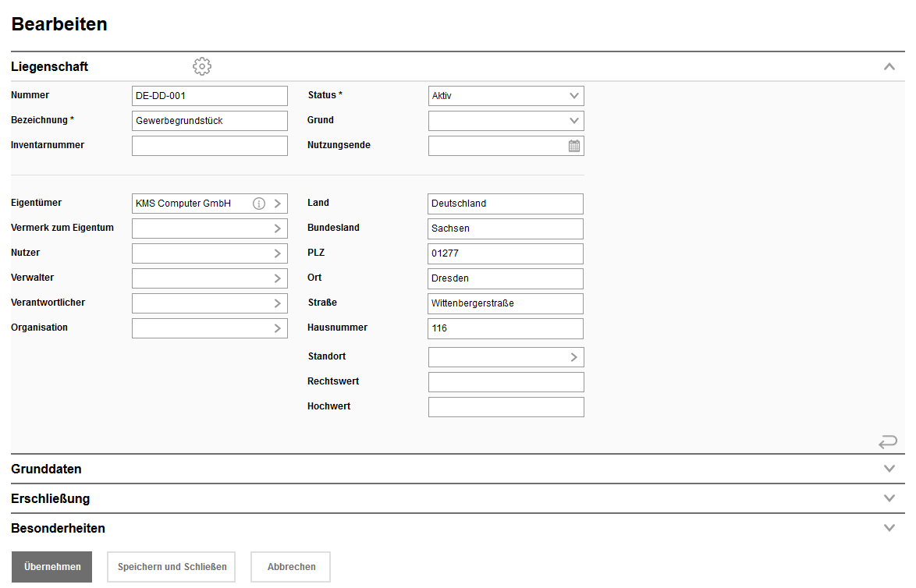Click the Übernehmen button

[51, 567]
